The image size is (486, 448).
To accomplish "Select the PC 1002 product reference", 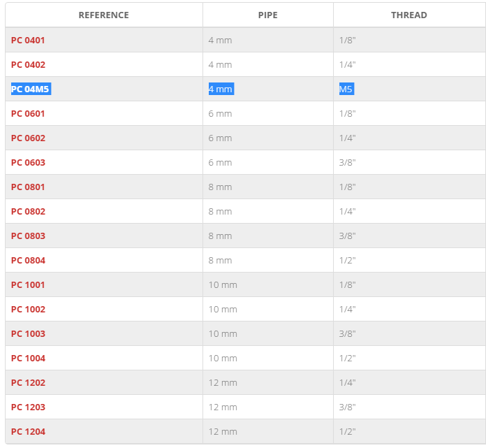I will [x=28, y=310].
